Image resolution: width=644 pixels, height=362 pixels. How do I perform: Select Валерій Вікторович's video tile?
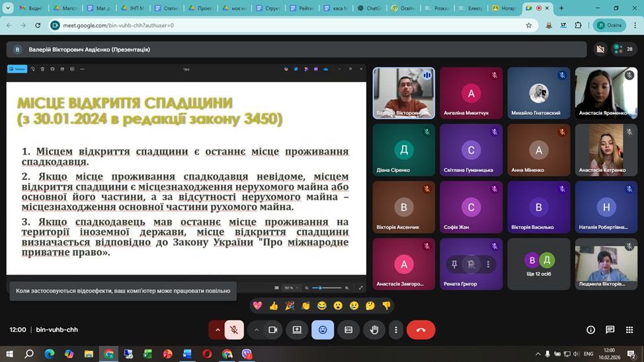coord(404,93)
